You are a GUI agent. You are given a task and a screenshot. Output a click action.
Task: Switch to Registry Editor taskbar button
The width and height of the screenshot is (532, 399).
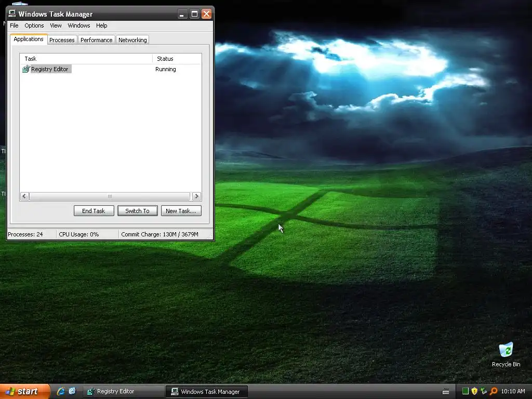[x=124, y=392]
